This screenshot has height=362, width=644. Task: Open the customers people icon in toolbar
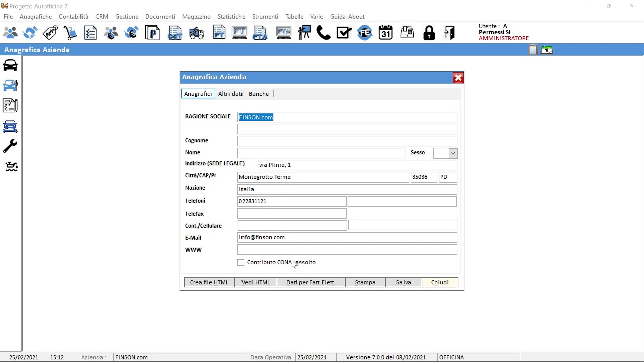10,33
